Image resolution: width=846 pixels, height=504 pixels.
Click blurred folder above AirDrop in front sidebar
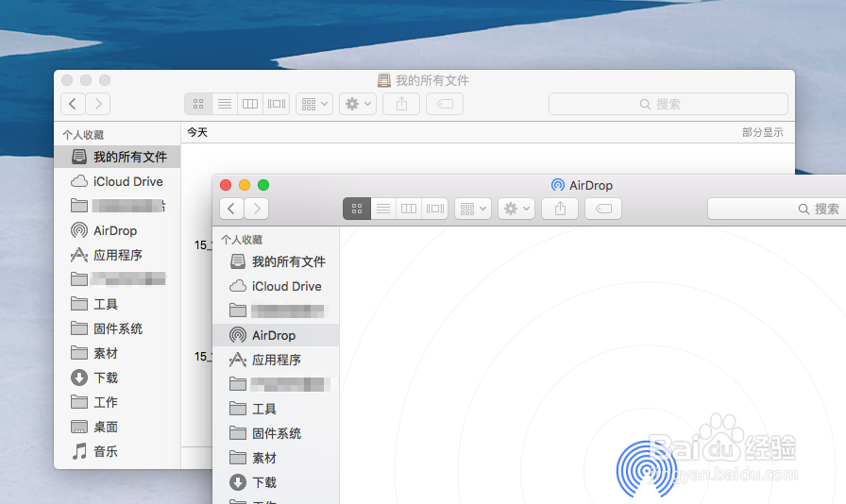tap(277, 311)
